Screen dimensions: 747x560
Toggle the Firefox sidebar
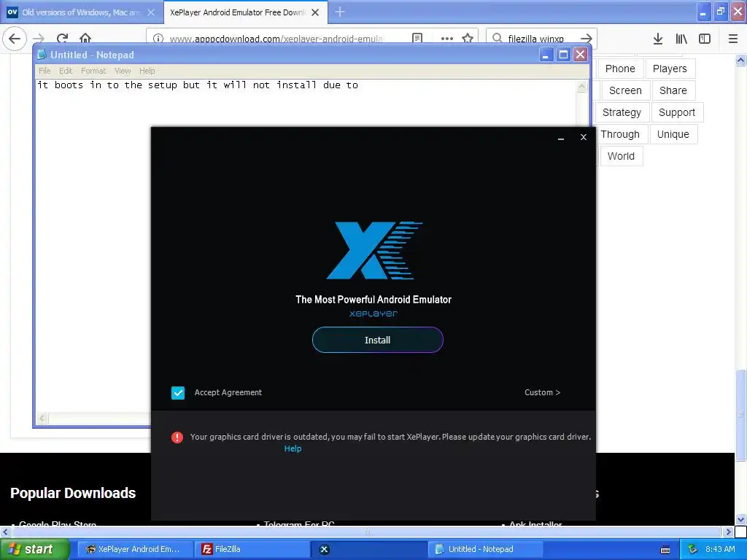click(x=705, y=39)
